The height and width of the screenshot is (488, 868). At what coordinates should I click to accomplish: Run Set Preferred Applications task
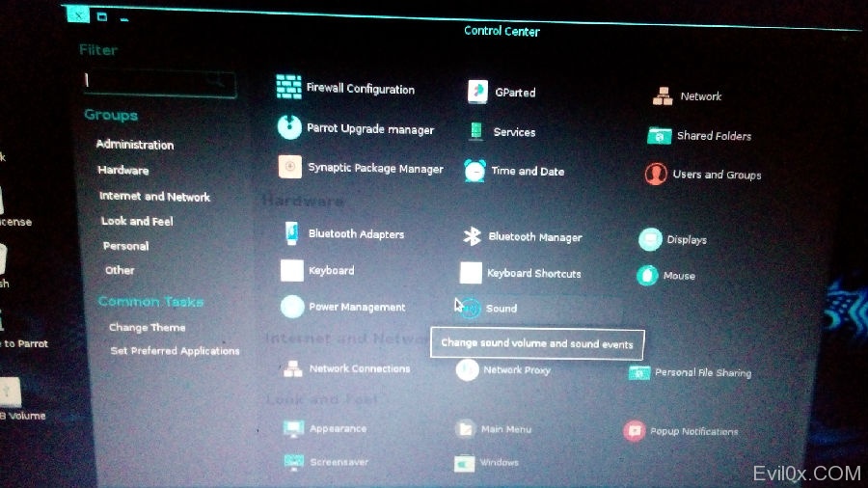click(x=175, y=351)
